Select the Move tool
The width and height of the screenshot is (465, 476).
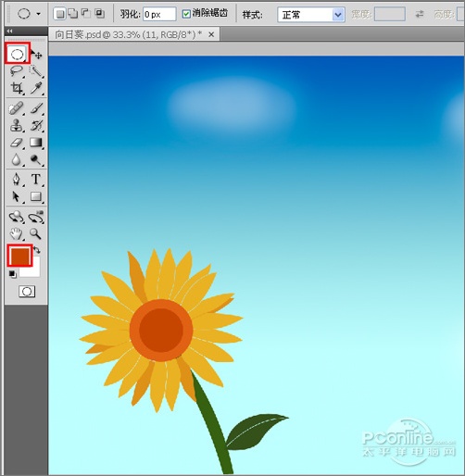click(37, 55)
